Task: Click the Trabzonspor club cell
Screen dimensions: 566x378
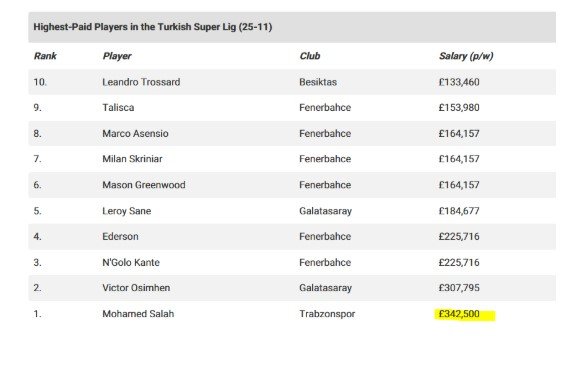Action: pyautogui.click(x=327, y=314)
